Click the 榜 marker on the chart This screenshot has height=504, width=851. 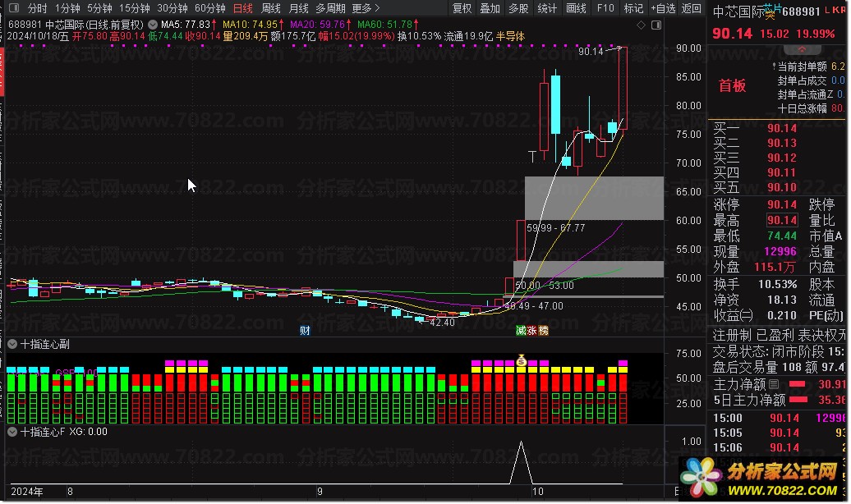(x=543, y=331)
